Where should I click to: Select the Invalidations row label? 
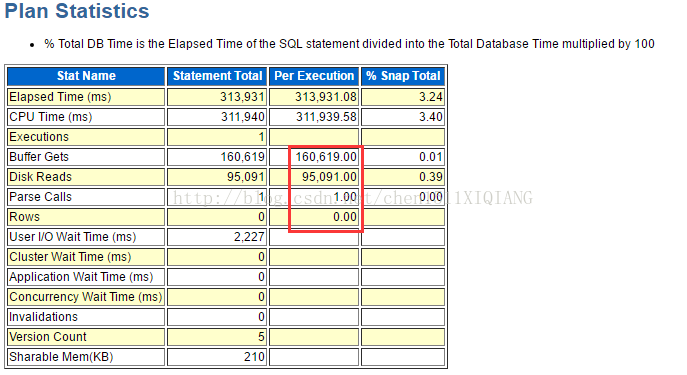click(43, 317)
